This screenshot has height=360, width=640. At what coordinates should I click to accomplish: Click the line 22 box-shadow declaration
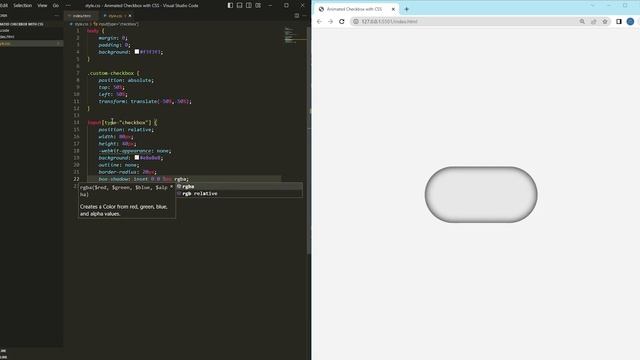(143, 179)
